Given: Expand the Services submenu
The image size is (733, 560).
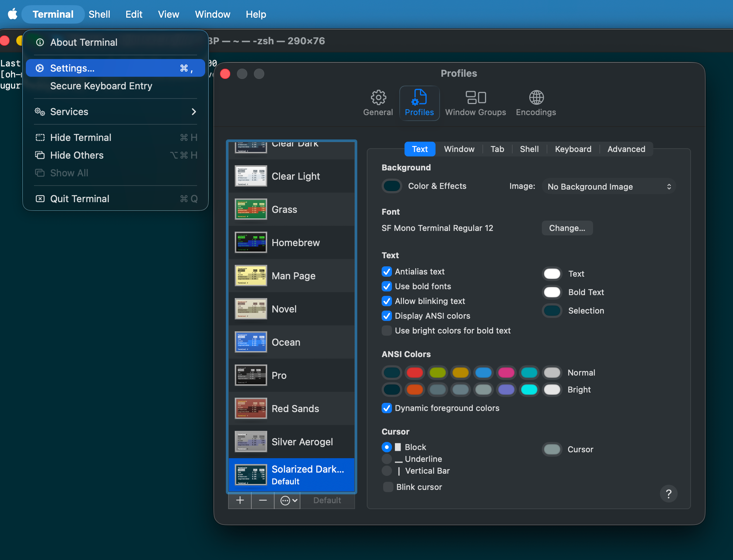Looking at the screenshot, I should pyautogui.click(x=116, y=112).
